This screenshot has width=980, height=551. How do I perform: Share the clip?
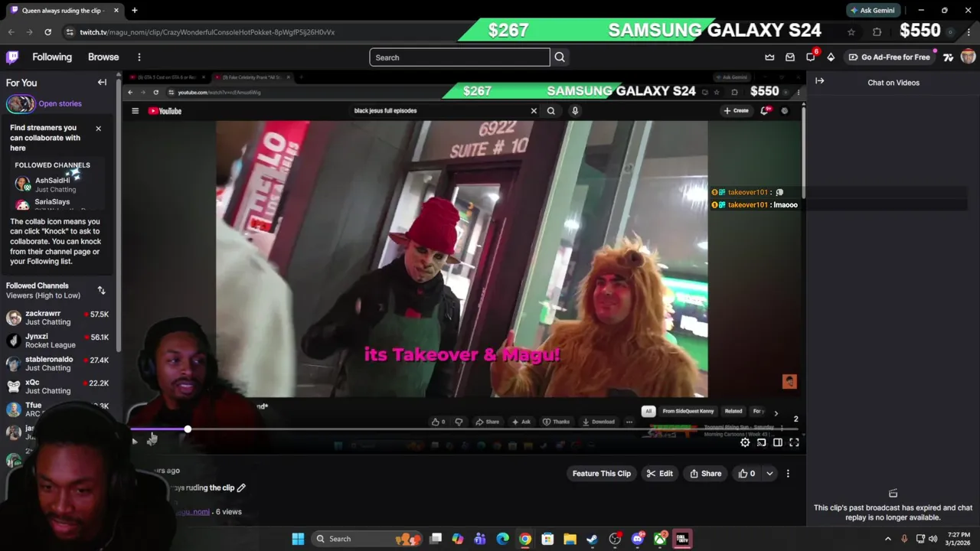[705, 474]
